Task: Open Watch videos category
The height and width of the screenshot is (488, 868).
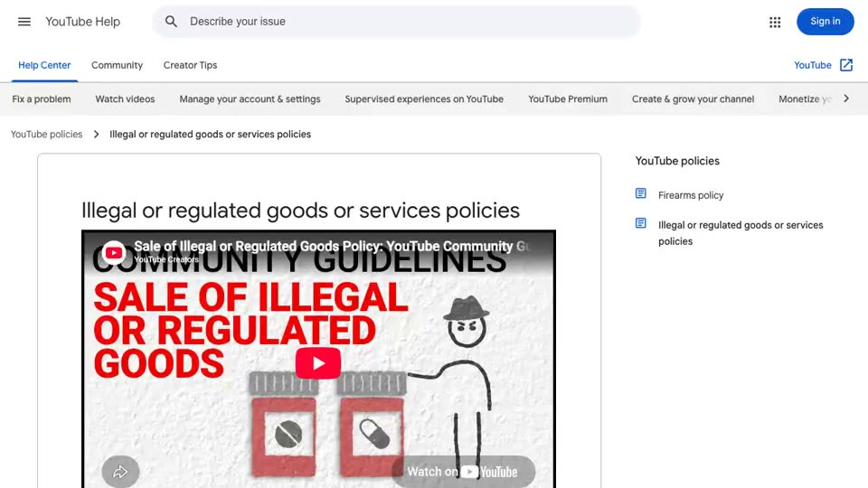Action: [125, 99]
